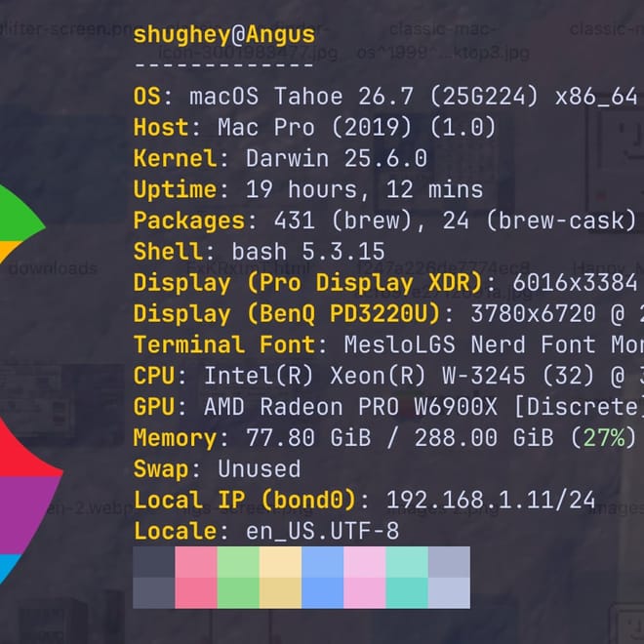Click the yellow swatch in upper palette row
The height and width of the screenshot is (644, 644).
(x=280, y=562)
